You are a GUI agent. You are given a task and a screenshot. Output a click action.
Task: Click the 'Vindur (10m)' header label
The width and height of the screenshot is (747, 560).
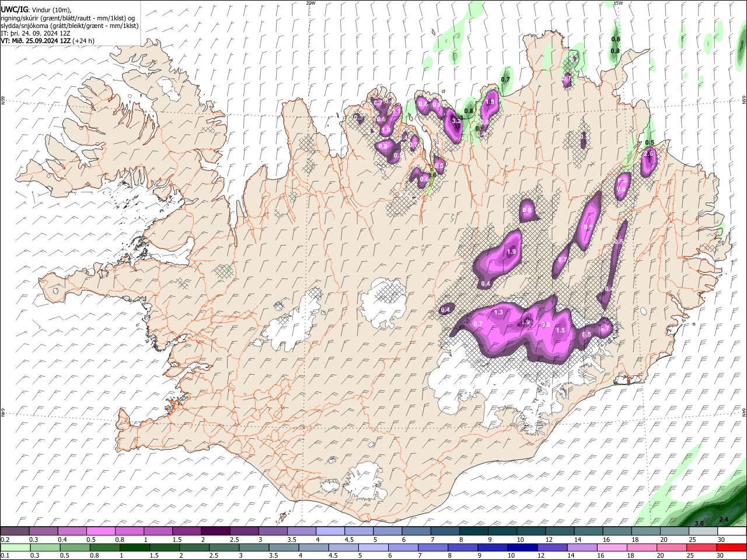pos(50,10)
